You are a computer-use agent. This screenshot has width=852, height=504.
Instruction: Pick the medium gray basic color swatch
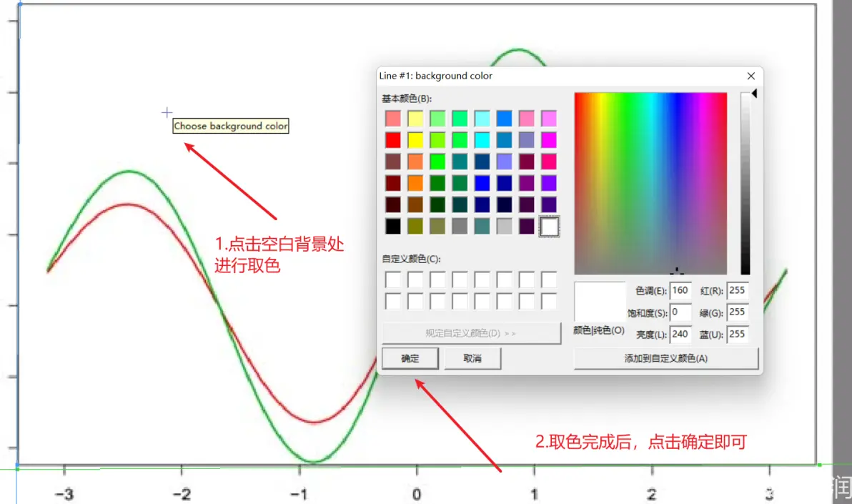[x=460, y=226]
